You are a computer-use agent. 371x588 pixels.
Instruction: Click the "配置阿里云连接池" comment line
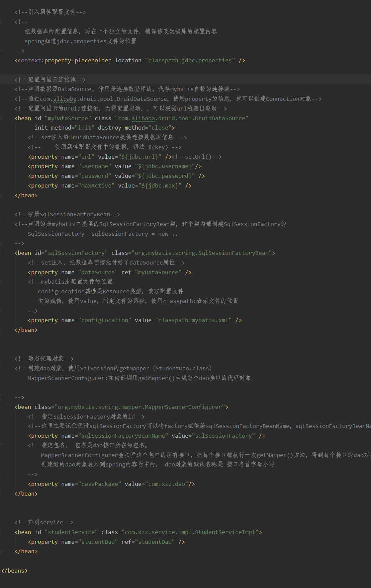pos(50,80)
